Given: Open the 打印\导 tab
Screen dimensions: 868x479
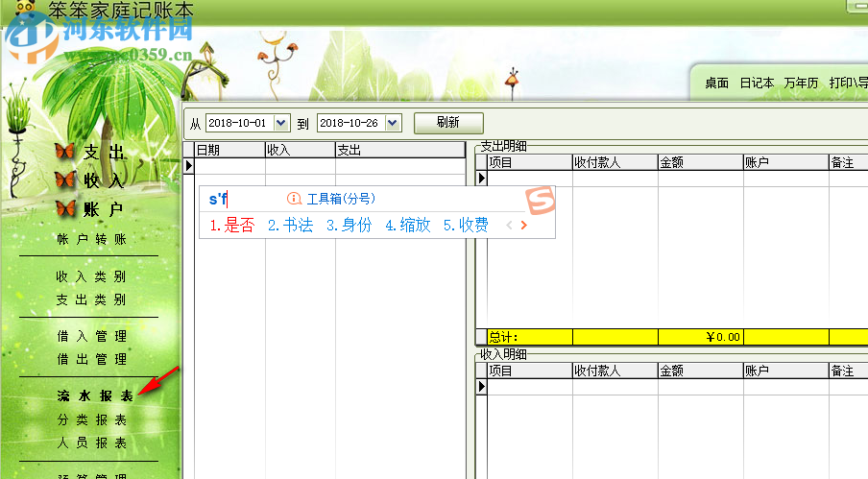Looking at the screenshot, I should click(x=848, y=83).
